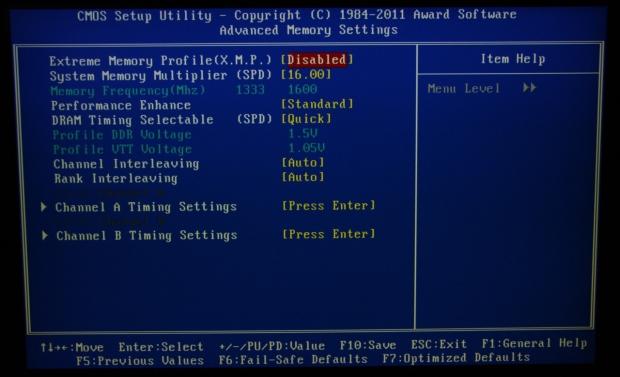Screen dimensions: 620x377
Task: Click the ESC:Exit hint
Action: click(439, 344)
